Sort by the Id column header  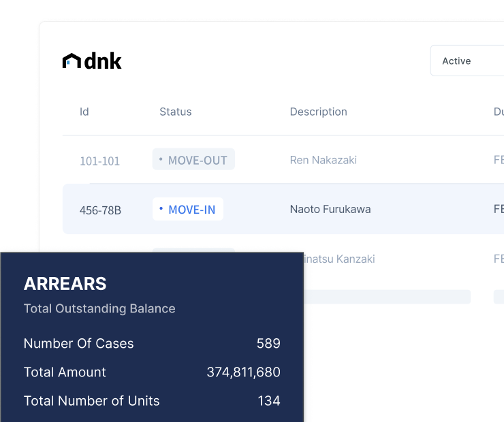tap(84, 112)
